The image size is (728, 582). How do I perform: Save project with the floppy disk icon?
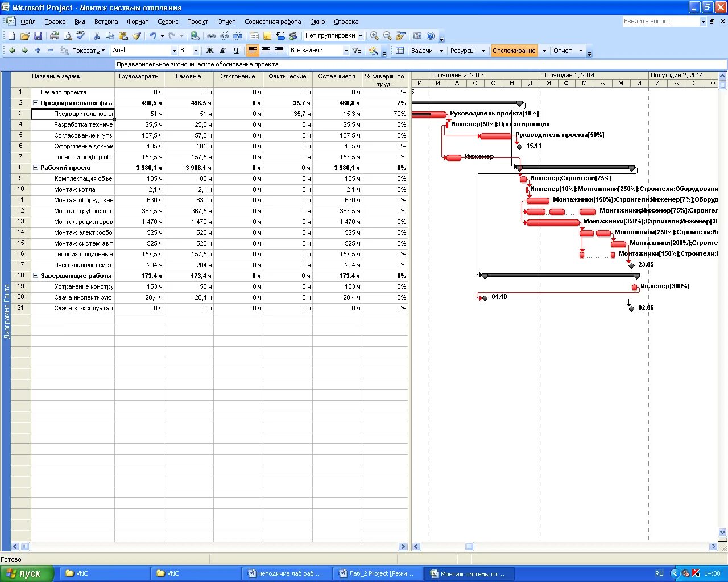coord(38,36)
